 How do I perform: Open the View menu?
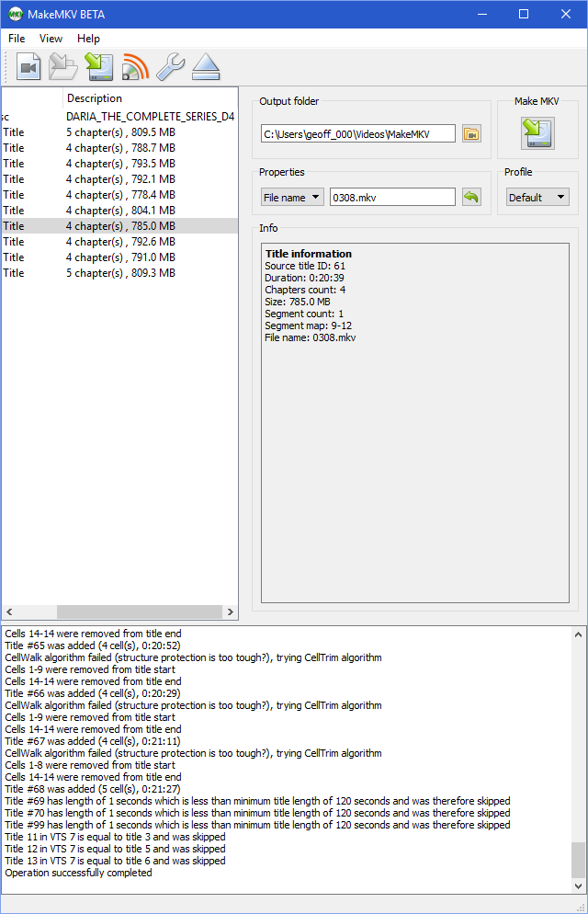pyautogui.click(x=51, y=39)
